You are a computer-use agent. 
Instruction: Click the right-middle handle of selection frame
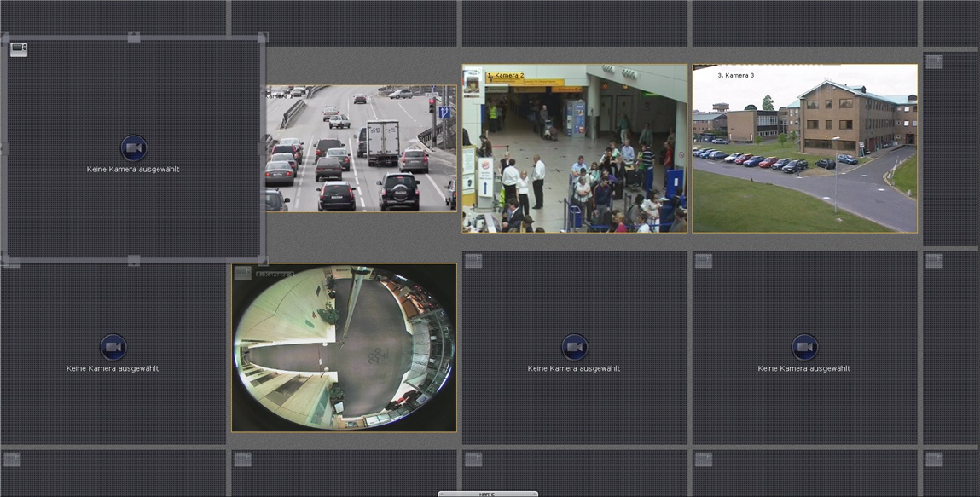(x=263, y=148)
